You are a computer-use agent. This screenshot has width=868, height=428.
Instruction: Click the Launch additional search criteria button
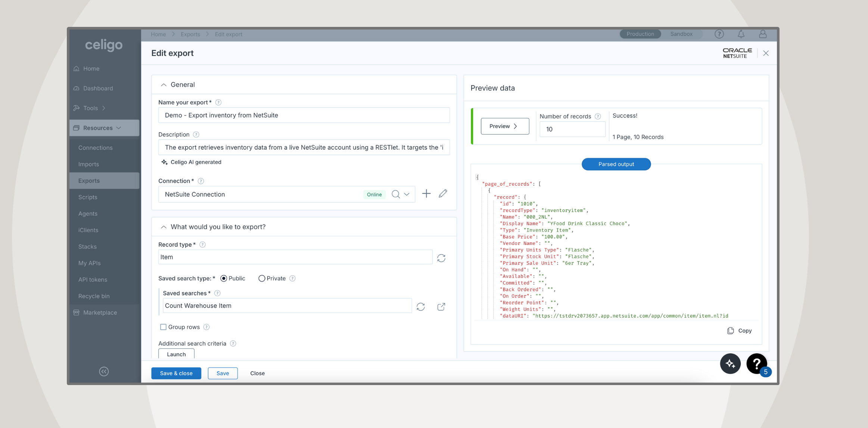[176, 354]
